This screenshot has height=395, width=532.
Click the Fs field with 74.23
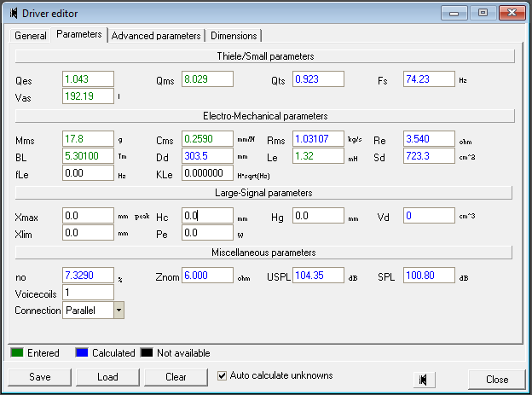(x=429, y=79)
